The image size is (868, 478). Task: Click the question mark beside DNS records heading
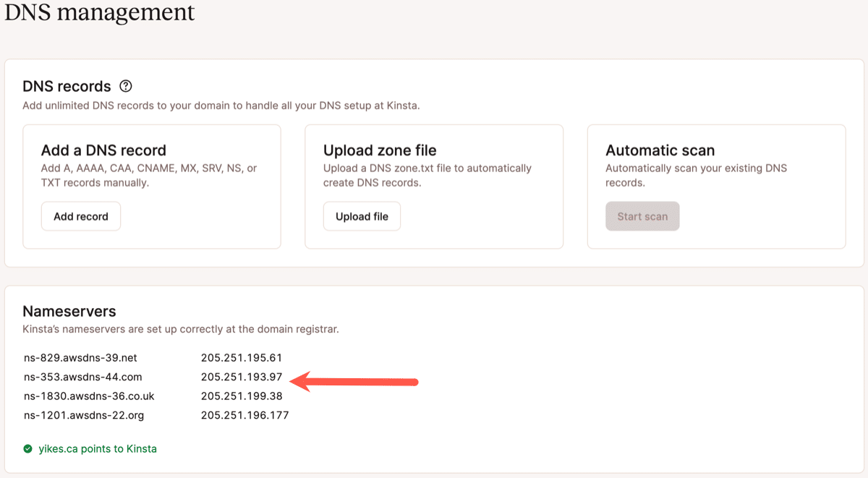(x=126, y=86)
